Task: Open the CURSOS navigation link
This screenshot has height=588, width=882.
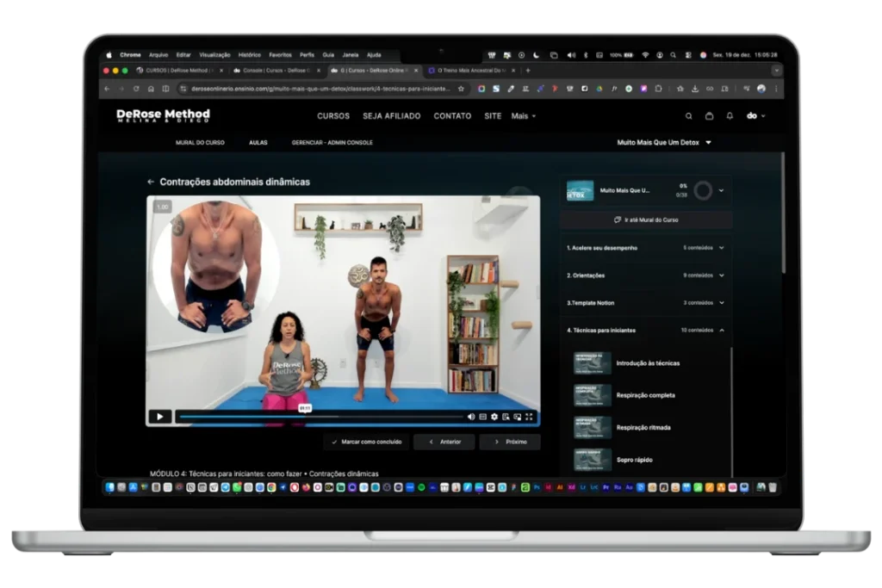Action: point(333,116)
